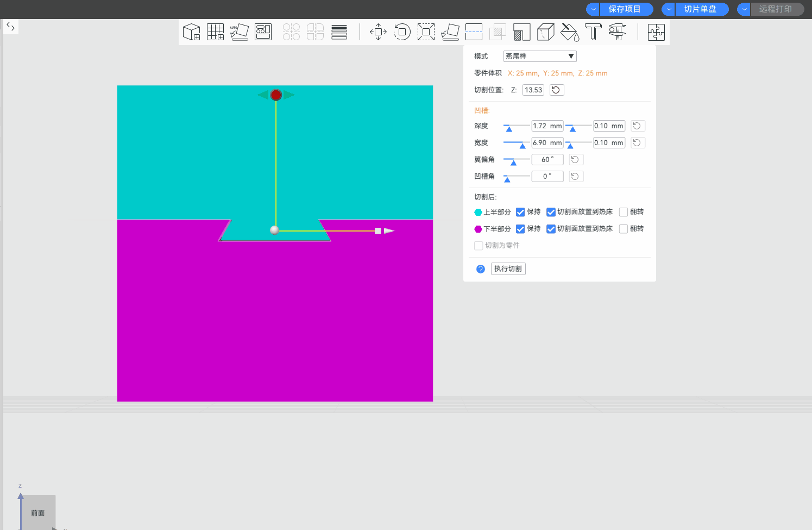Screen dimensions: 812x530
Task: Click the depth field showing 1.72 mm
Action: (547, 126)
